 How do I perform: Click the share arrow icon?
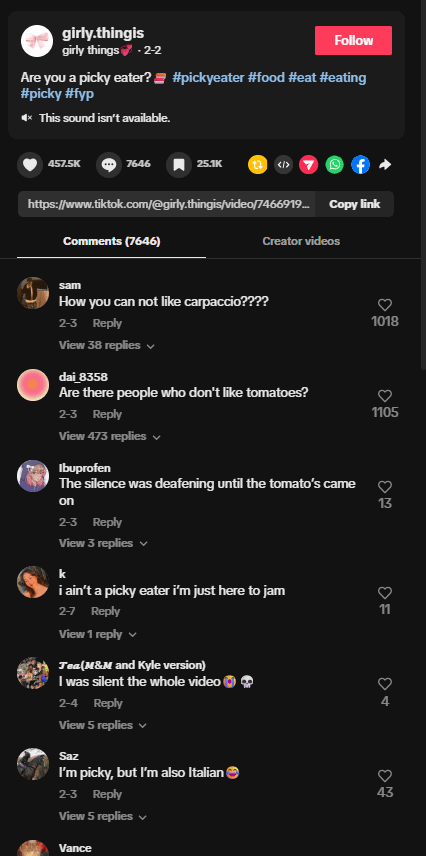pyautogui.click(x=386, y=164)
